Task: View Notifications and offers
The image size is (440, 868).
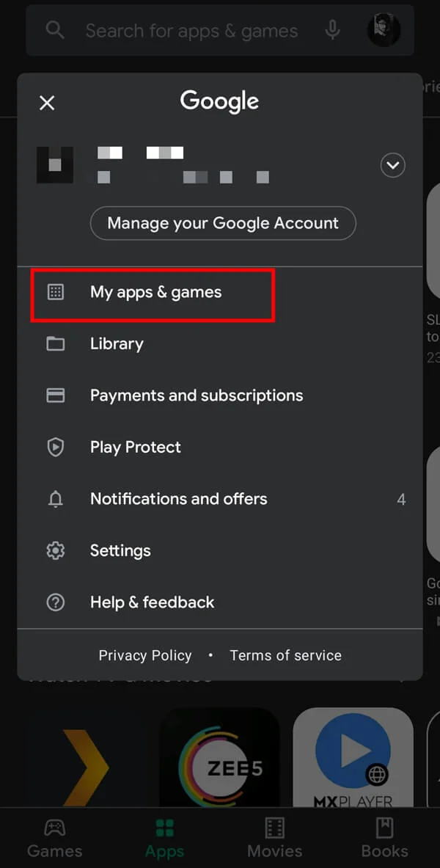Action: click(x=178, y=499)
